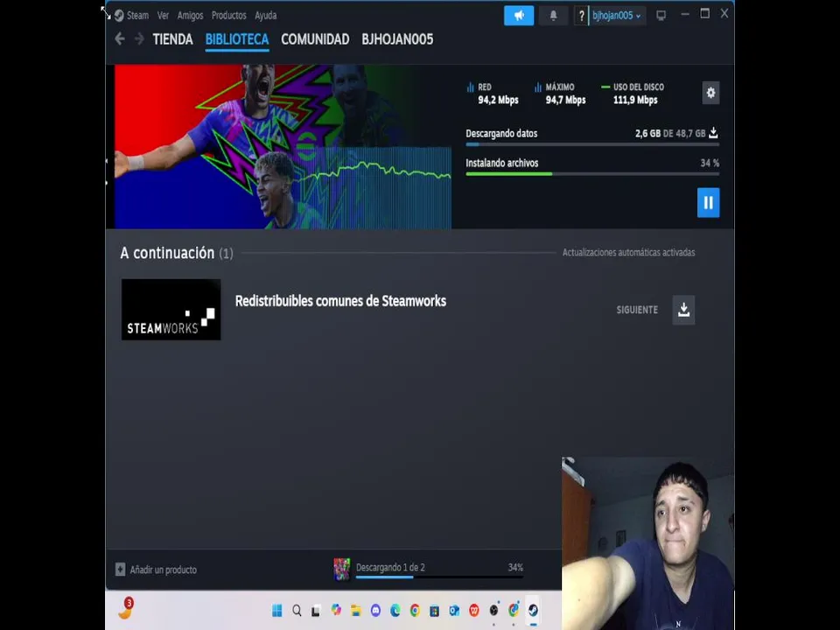Open the Ayuda menu
The width and height of the screenshot is (840, 630).
coord(266,16)
